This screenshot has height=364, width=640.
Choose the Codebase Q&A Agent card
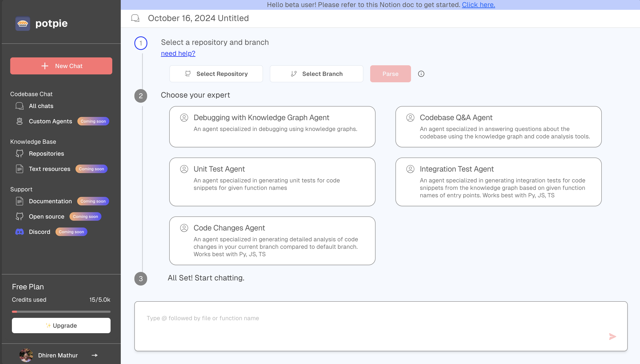point(498,127)
